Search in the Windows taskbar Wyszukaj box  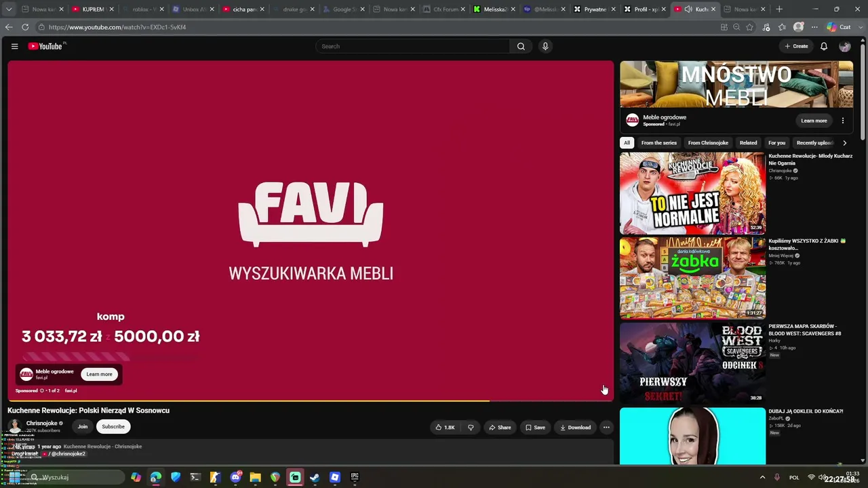tap(75, 477)
